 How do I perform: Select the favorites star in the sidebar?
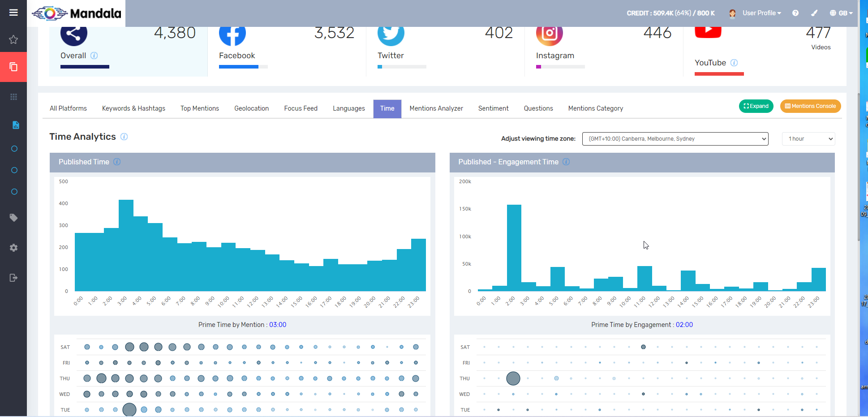13,40
